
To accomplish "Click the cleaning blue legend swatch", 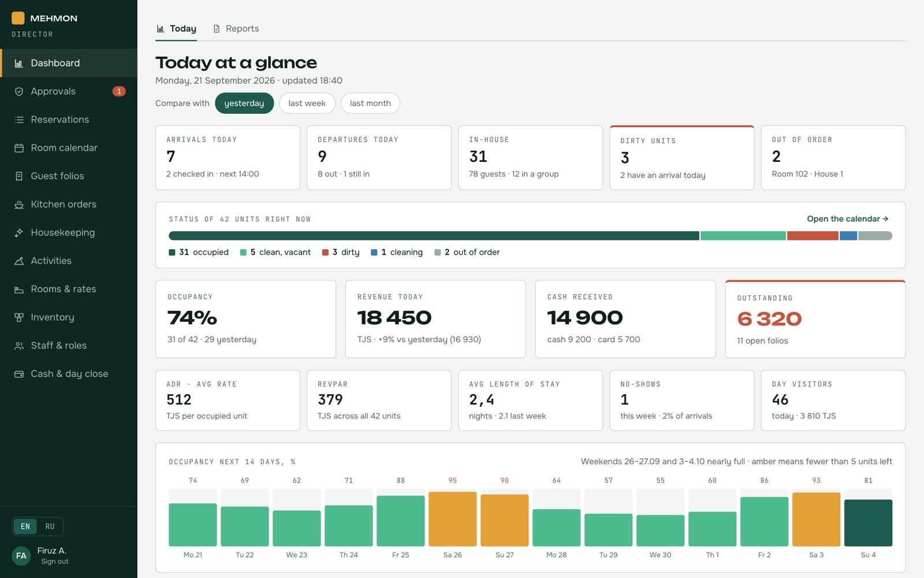I will pyautogui.click(x=374, y=253).
